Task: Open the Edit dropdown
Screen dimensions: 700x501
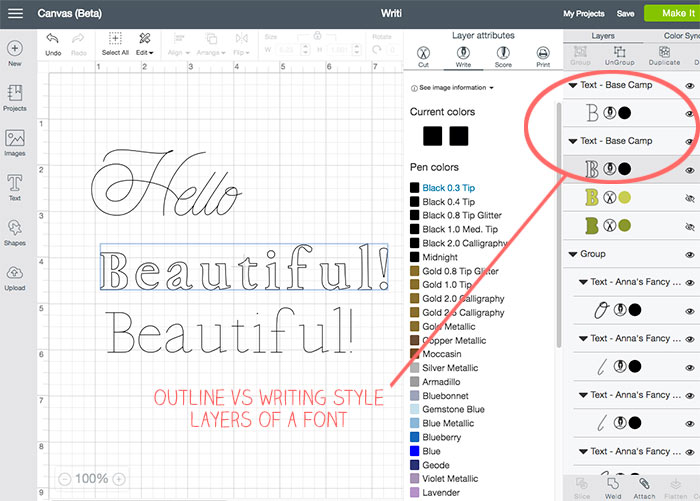Action: pyautogui.click(x=145, y=44)
